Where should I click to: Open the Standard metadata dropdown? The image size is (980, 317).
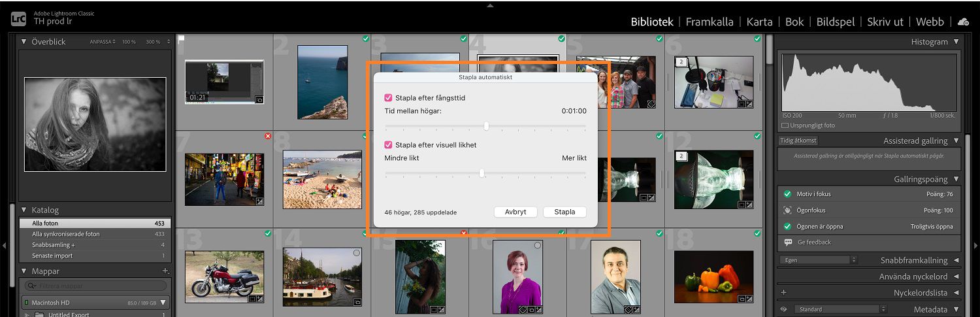841,309
